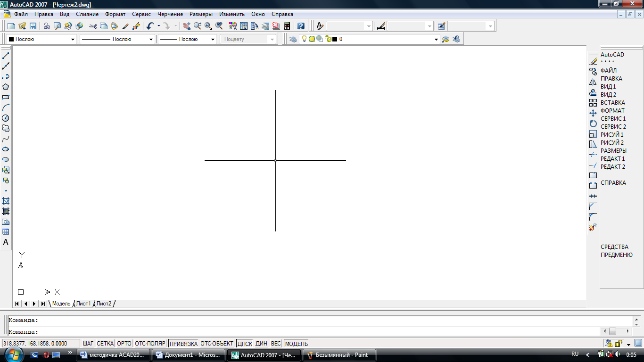Open the Файл menu
Viewport: 644px width, 362px height.
[x=21, y=14]
